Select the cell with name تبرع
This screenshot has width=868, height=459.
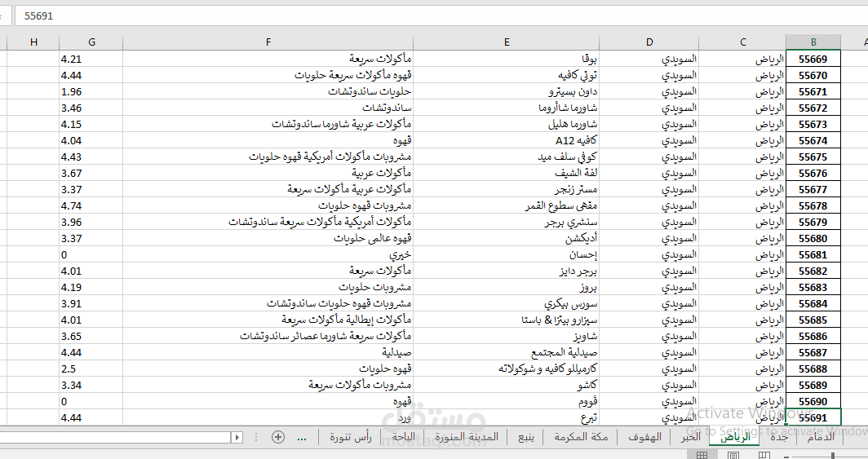click(x=506, y=417)
